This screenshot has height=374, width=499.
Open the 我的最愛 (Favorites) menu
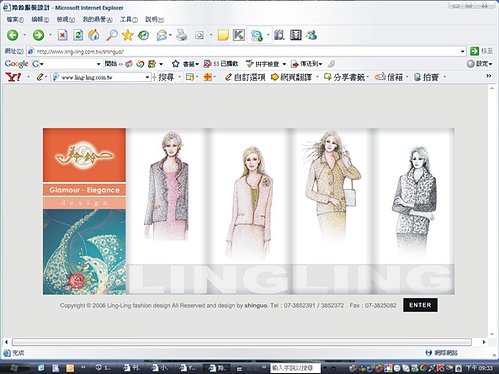[97, 20]
